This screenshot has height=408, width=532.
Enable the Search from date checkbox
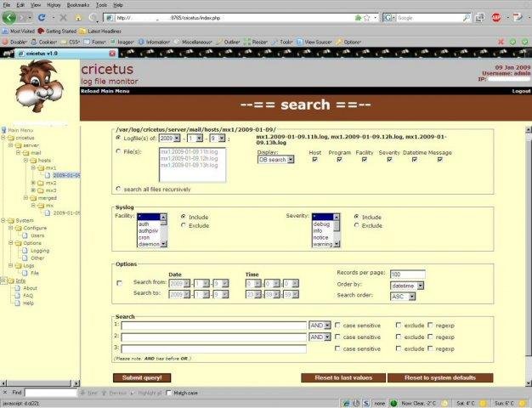[x=120, y=283]
